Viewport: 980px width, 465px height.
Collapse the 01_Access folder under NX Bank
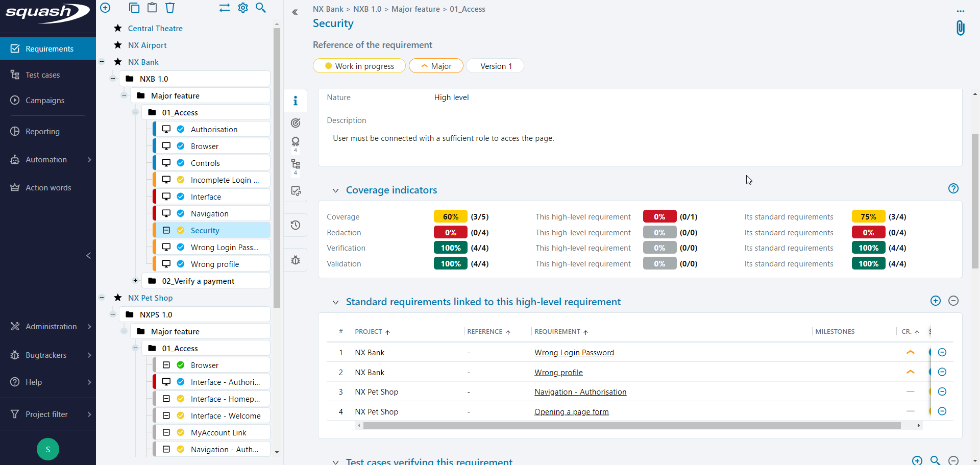point(136,112)
